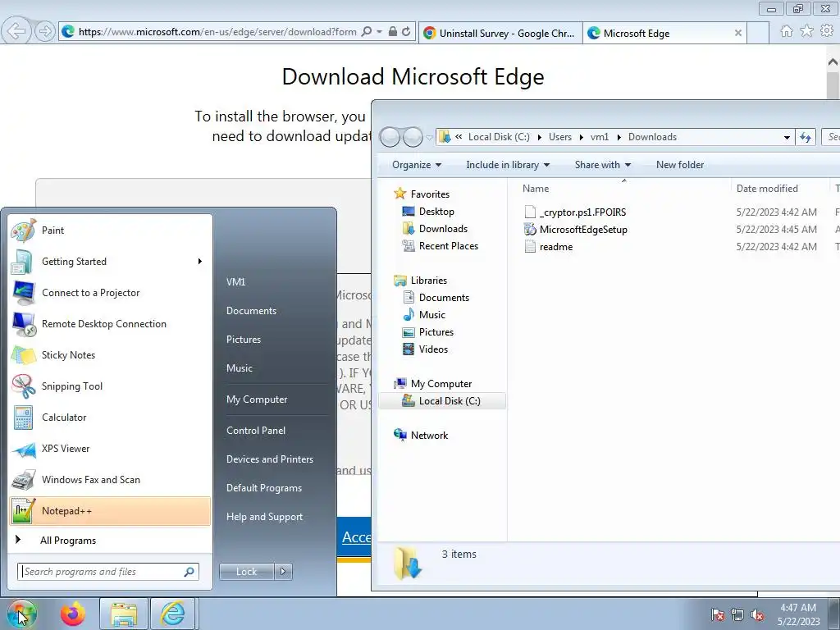The width and height of the screenshot is (840, 630).
Task: Expand the Getting Started submenu arrow
Action: point(200,262)
